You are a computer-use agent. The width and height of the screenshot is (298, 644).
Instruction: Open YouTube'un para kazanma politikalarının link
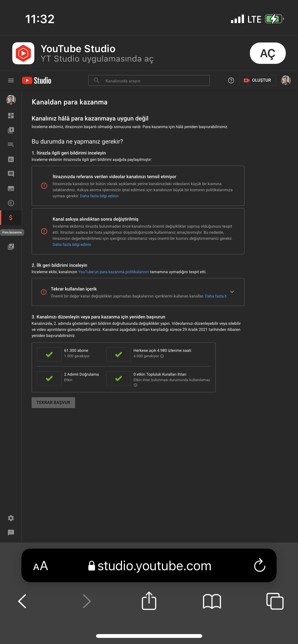114,272
